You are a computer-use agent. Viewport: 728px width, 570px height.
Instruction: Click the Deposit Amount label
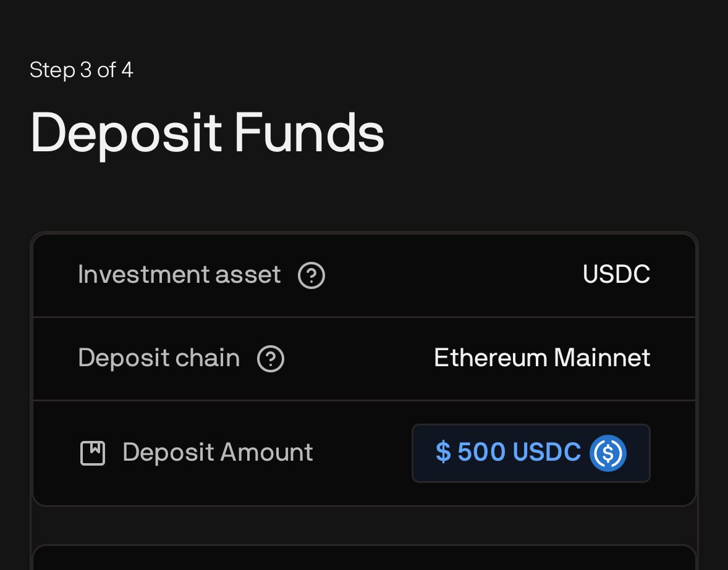click(218, 453)
